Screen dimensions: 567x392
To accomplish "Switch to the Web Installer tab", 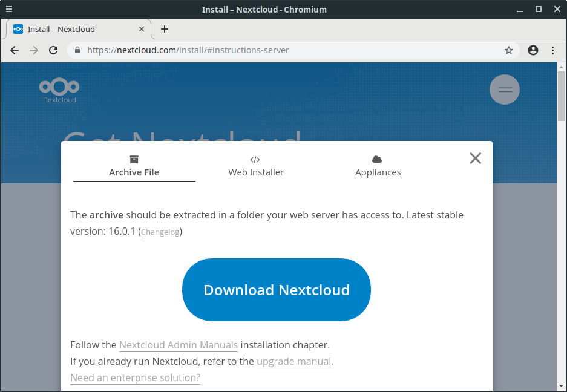I will point(255,172).
